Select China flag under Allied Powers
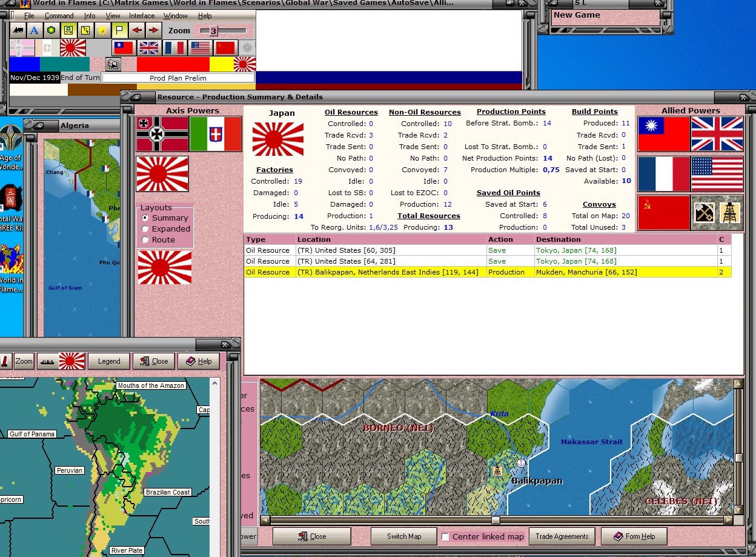Image resolution: width=756 pixels, height=557 pixels. coord(664,134)
